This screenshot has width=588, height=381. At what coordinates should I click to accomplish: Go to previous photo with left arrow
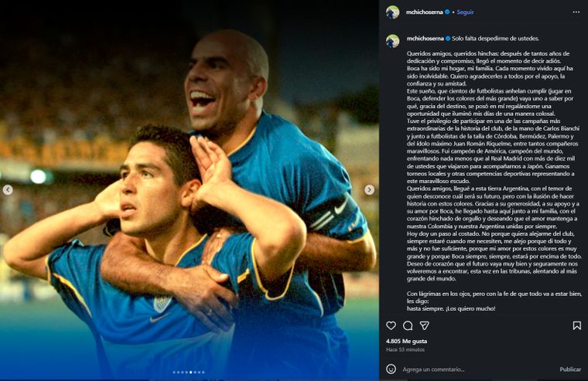(x=8, y=190)
